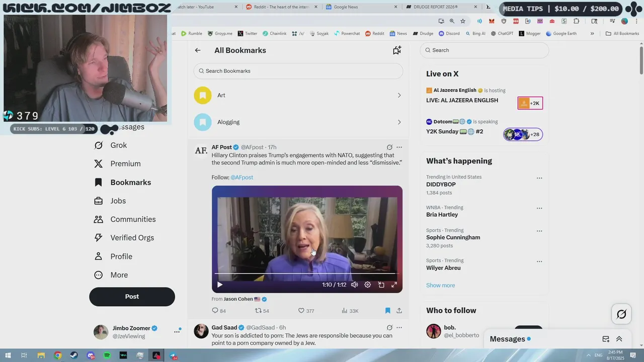Open Premium in the sidebar
The image size is (644, 362).
(x=117, y=164)
